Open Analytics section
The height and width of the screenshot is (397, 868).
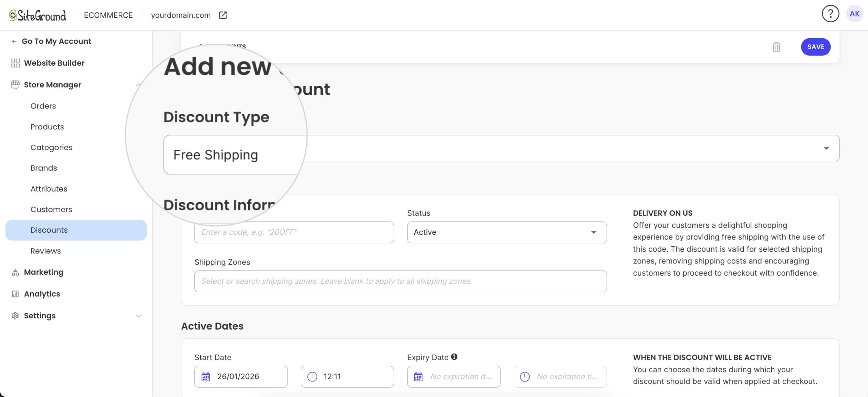(42, 294)
